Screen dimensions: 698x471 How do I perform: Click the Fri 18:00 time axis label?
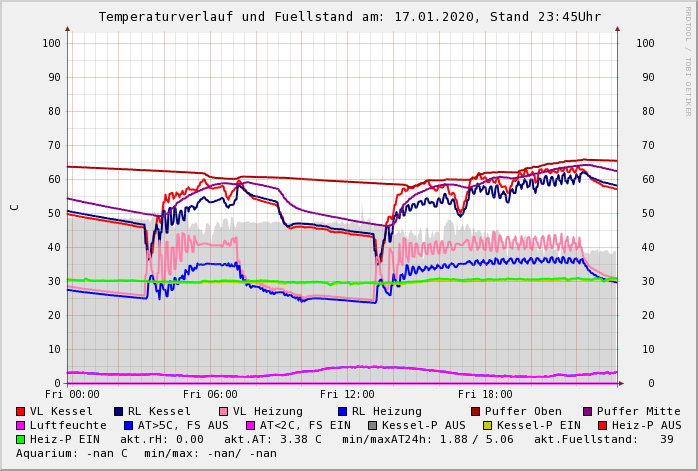click(485, 395)
